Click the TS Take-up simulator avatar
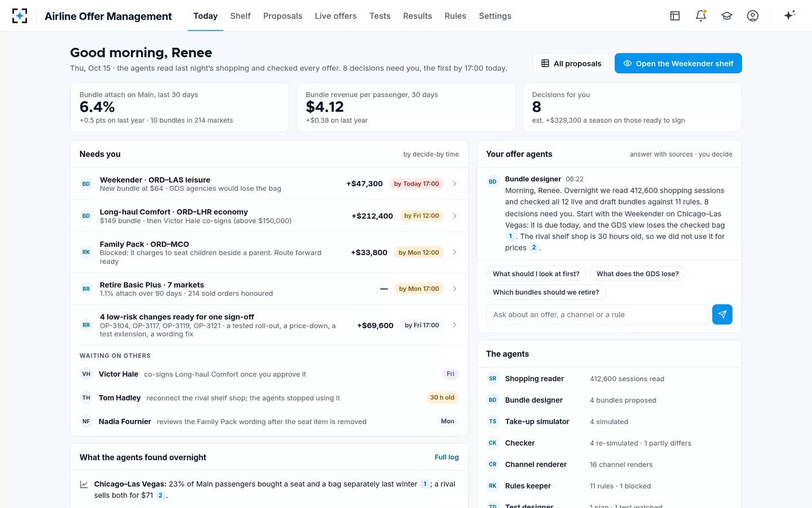The width and height of the screenshot is (812, 508). coord(493,422)
